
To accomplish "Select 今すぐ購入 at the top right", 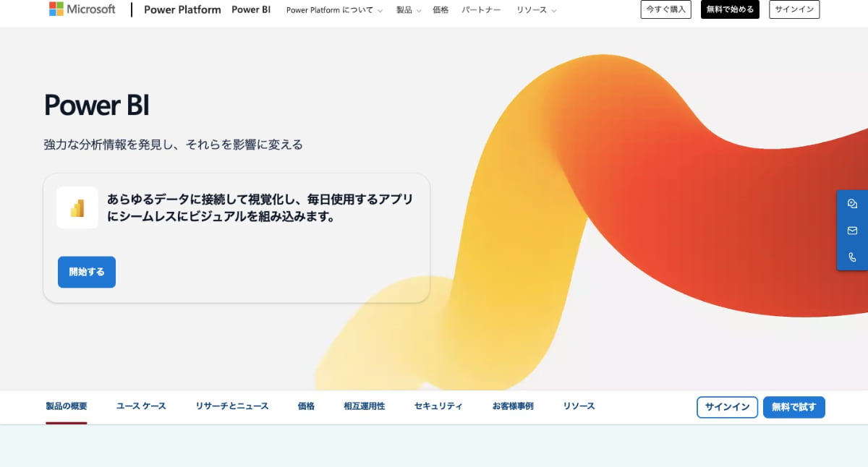I will [x=665, y=9].
